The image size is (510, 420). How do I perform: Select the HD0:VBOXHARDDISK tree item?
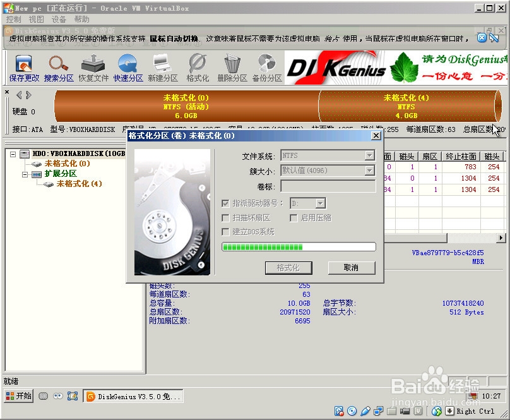[78, 153]
